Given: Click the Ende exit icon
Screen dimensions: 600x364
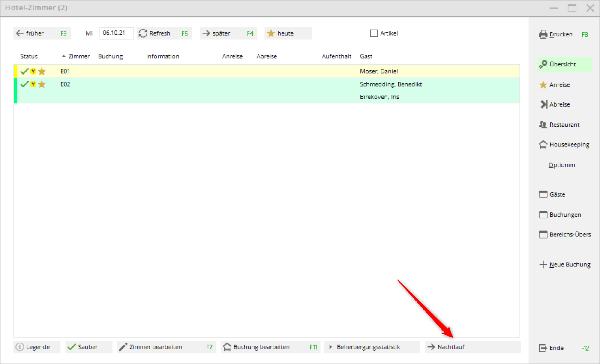Looking at the screenshot, I should pos(543,348).
